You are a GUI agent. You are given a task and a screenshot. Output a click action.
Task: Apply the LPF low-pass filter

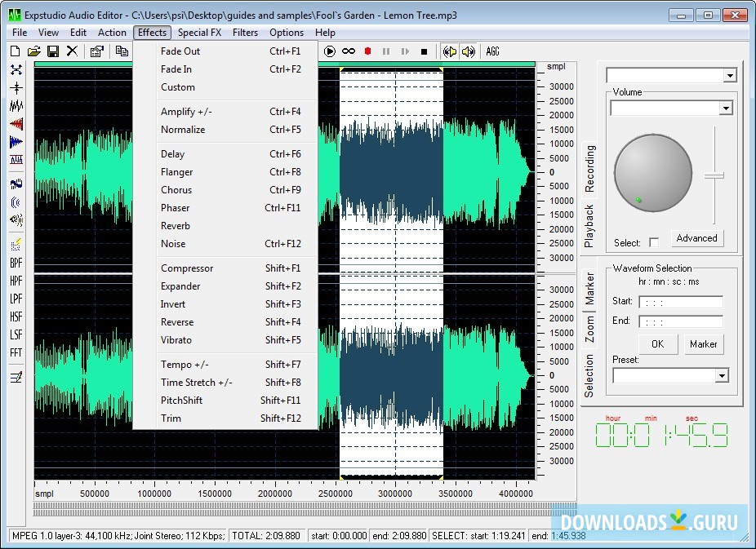16,299
